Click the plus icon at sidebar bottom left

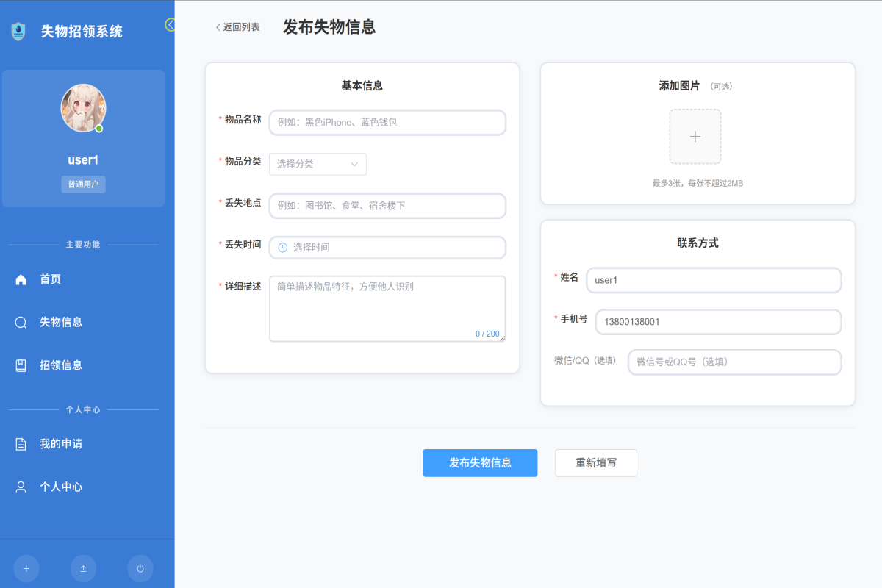[26, 568]
